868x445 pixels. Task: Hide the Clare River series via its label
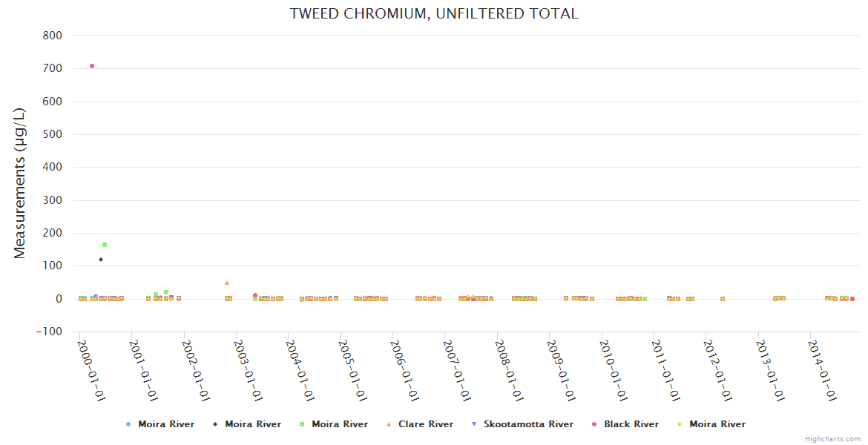coord(425,424)
